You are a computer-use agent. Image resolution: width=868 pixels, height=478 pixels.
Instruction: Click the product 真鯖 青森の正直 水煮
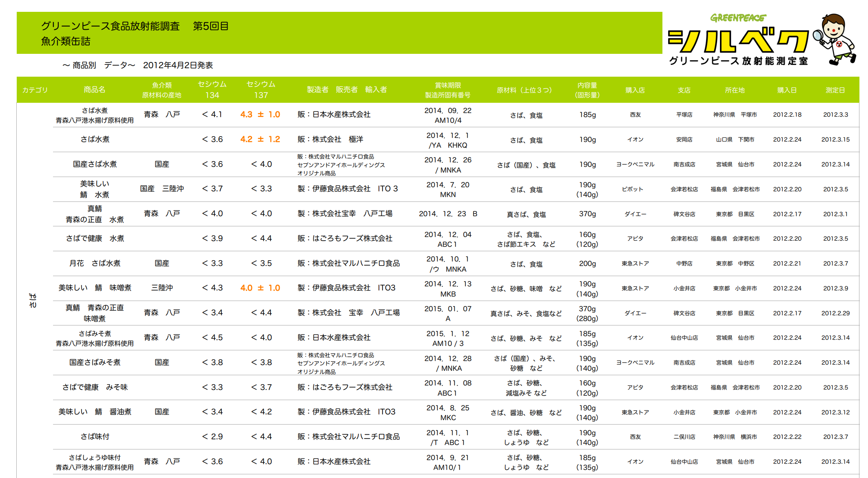pyautogui.click(x=95, y=214)
